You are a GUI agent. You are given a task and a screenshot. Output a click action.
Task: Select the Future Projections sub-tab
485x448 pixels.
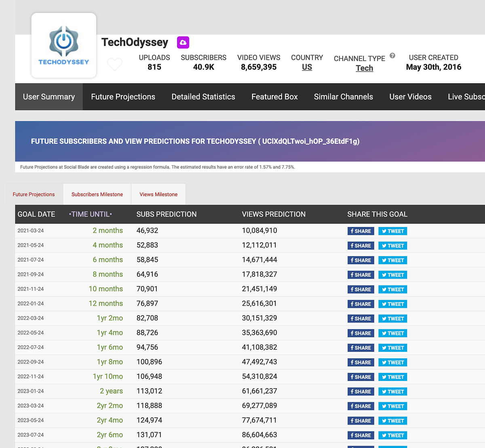pyautogui.click(x=34, y=194)
